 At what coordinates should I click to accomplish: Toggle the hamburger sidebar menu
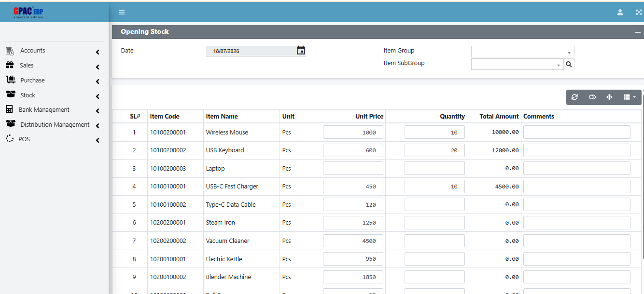coord(122,12)
